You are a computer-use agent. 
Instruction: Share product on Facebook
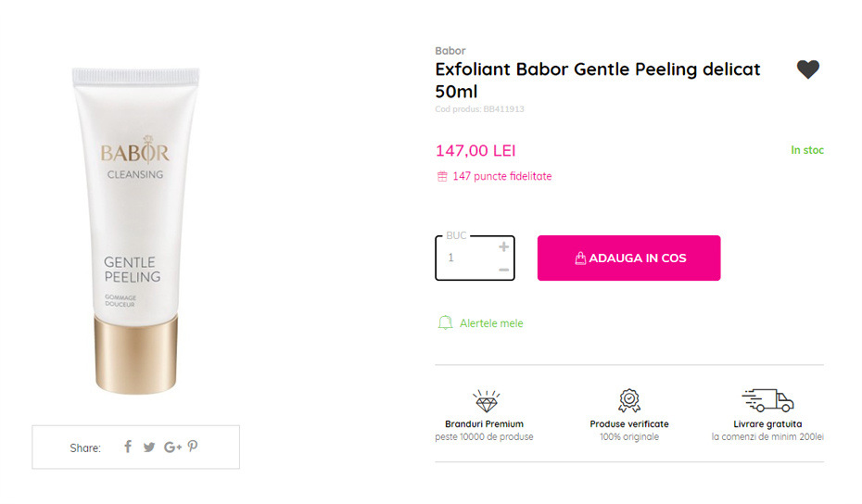coord(128,447)
